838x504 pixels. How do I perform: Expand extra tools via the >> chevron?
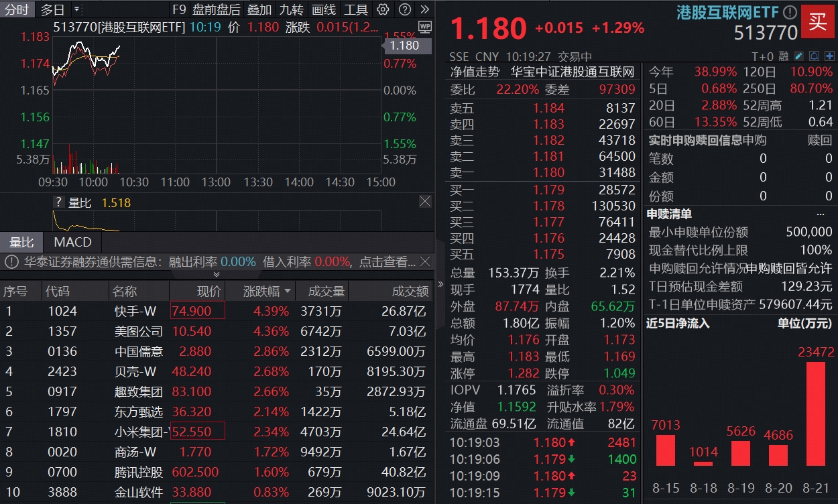(424, 9)
